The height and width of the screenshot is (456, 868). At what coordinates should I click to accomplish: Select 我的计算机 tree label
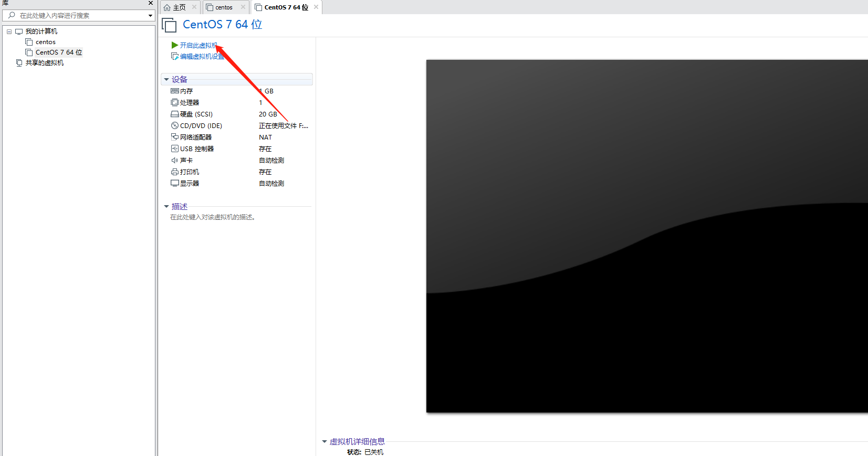[41, 31]
